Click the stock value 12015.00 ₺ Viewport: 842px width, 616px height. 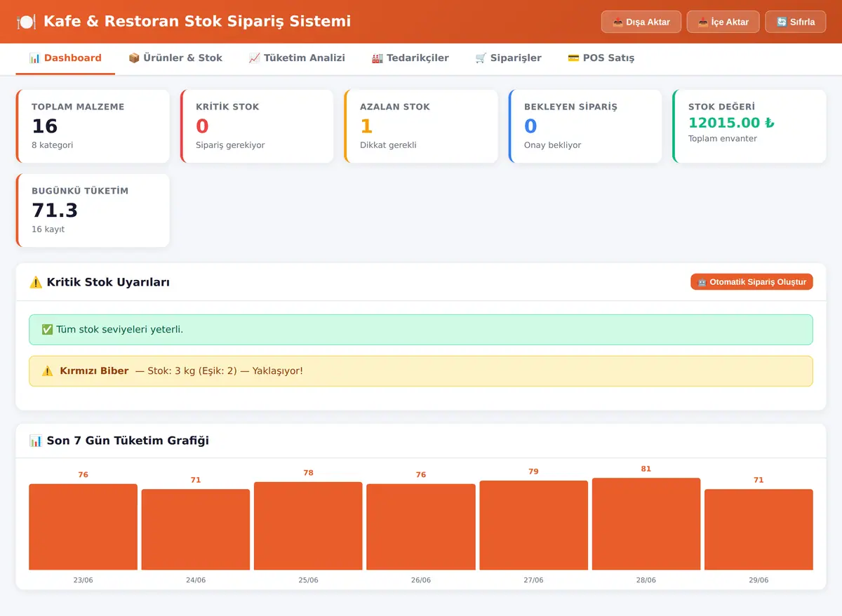731,123
